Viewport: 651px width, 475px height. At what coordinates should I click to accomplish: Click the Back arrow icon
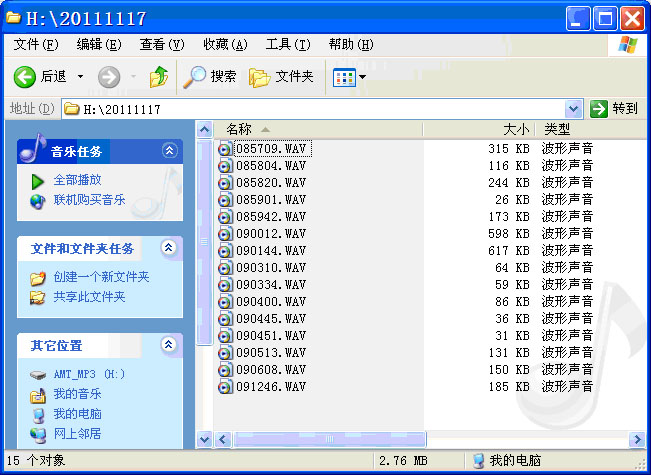pos(25,77)
